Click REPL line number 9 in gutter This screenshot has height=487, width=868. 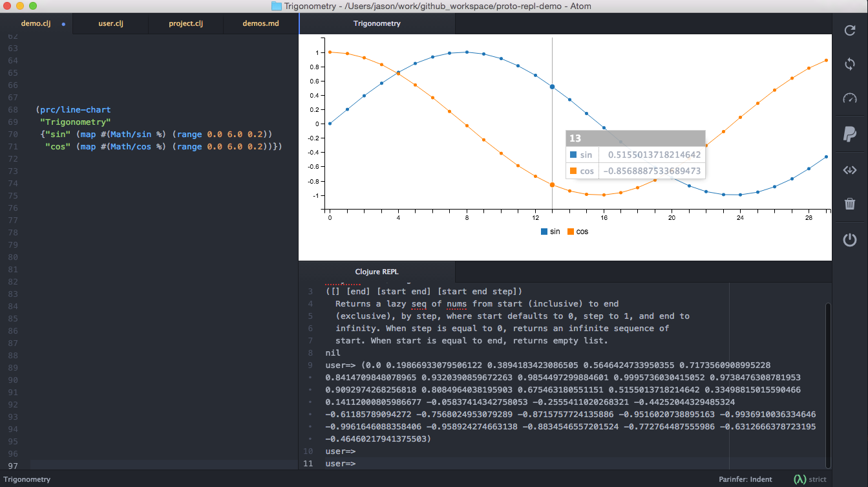click(x=310, y=365)
